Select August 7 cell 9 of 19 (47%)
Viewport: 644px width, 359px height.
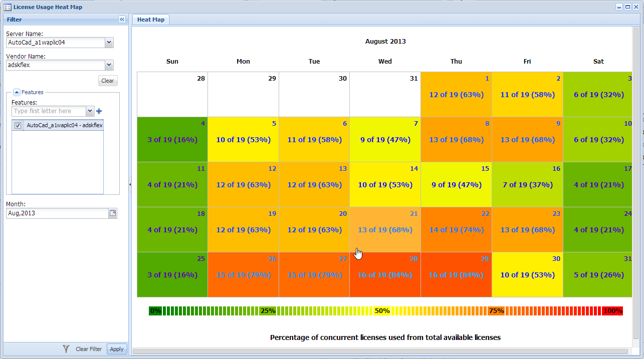385,140
